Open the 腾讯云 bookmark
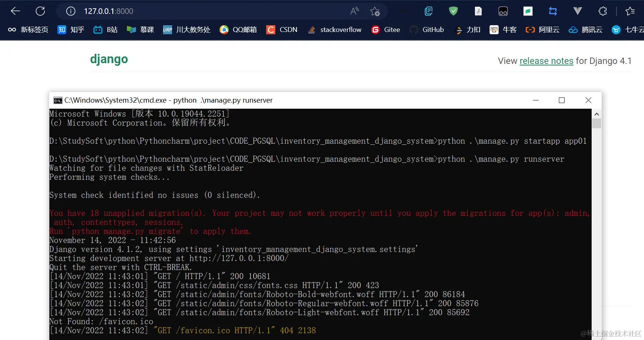 [586, 30]
